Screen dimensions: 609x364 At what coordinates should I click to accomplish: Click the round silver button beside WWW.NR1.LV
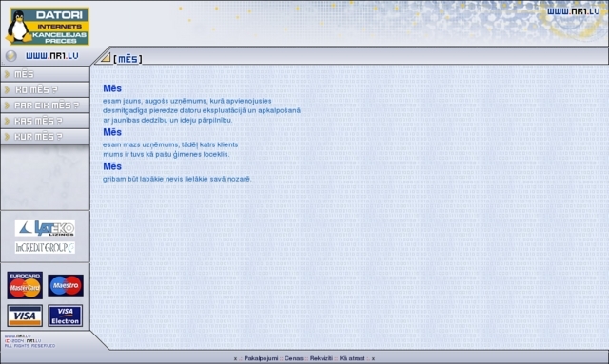[x=10, y=56]
